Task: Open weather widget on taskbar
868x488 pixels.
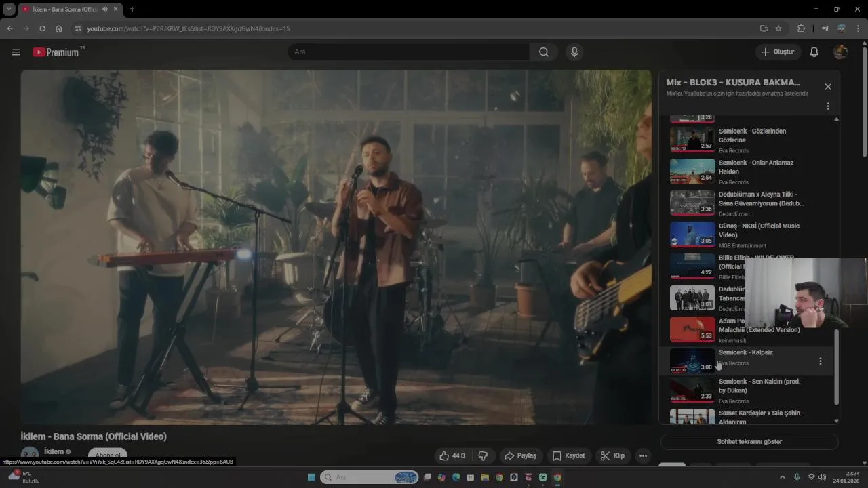Action: click(x=23, y=477)
